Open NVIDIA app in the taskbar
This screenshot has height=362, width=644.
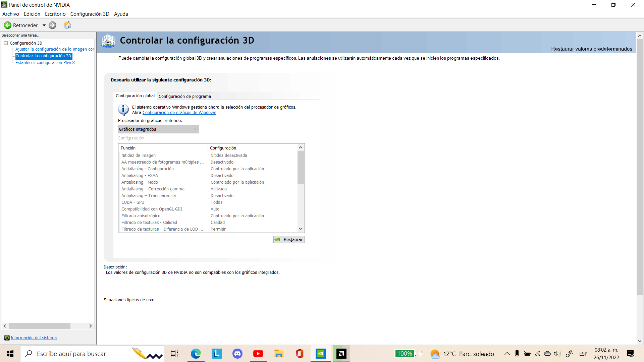321,354
